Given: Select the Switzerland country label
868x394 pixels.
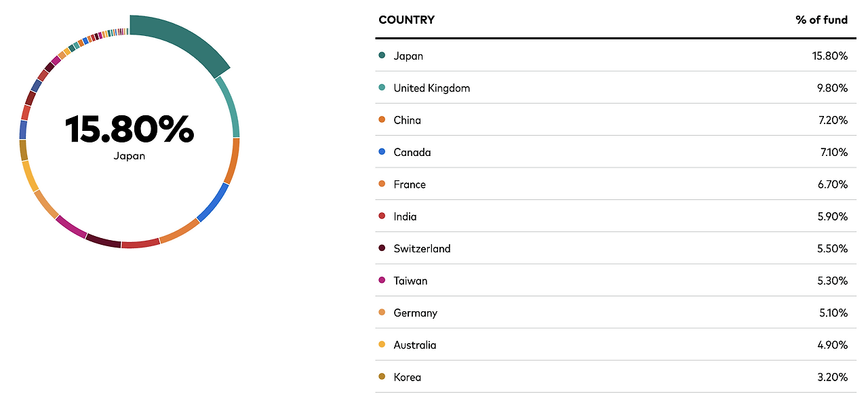Looking at the screenshot, I should click(422, 249).
